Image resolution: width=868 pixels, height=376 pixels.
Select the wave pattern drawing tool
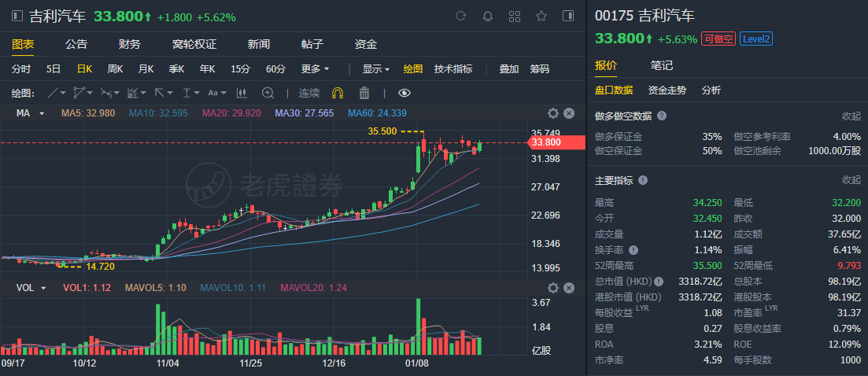(105, 93)
